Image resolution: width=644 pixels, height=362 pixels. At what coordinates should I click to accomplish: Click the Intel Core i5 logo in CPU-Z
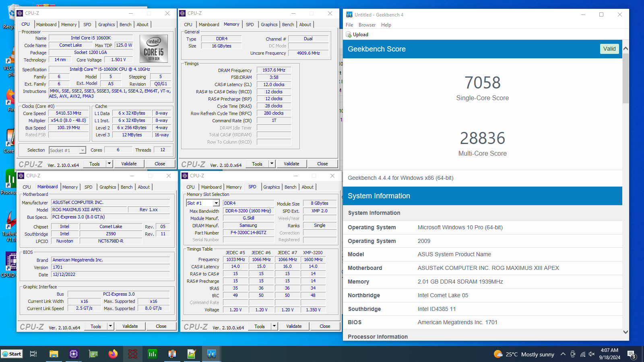click(154, 49)
